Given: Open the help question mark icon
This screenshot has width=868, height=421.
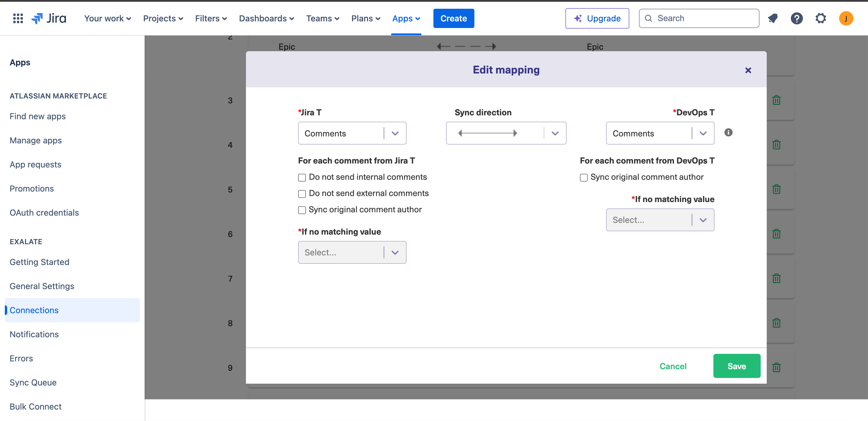Looking at the screenshot, I should pos(797,18).
